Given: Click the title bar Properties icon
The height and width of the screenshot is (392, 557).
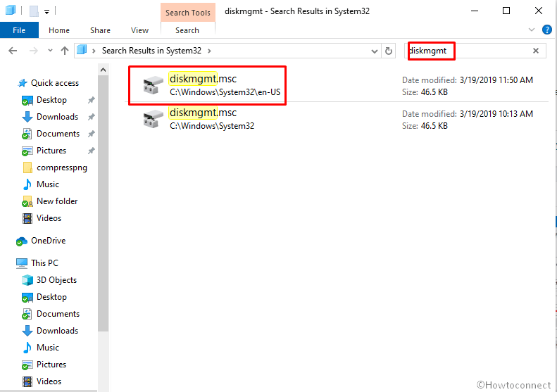Looking at the screenshot, I should (x=34, y=11).
